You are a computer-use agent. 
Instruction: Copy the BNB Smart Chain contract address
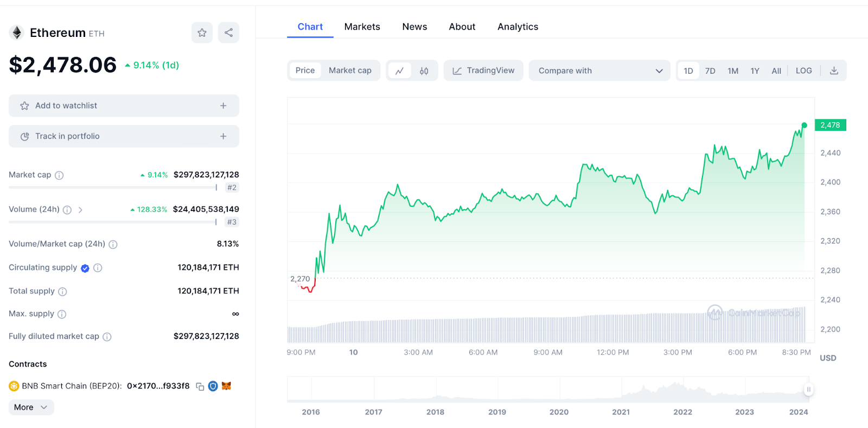(x=200, y=386)
